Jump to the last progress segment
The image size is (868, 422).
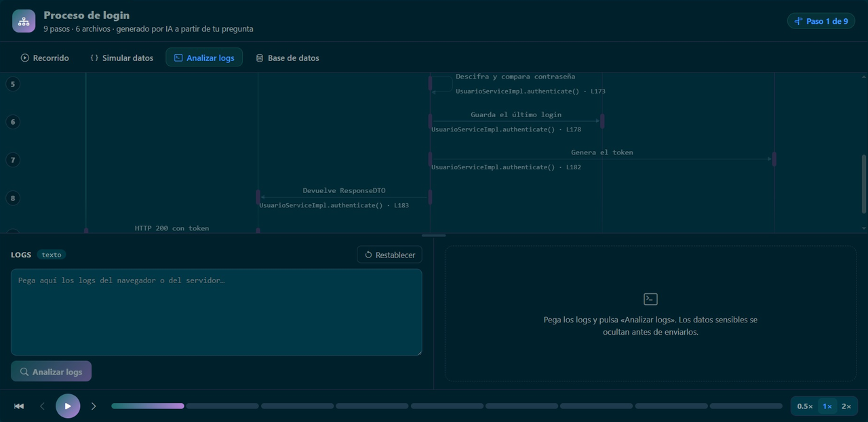746,406
